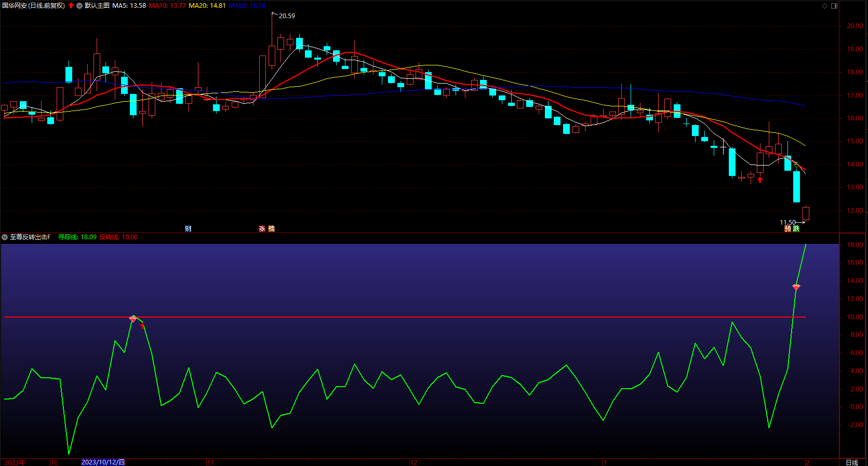Click the 2023年 year label on the time axis
The image size is (868, 466).
coord(15,462)
